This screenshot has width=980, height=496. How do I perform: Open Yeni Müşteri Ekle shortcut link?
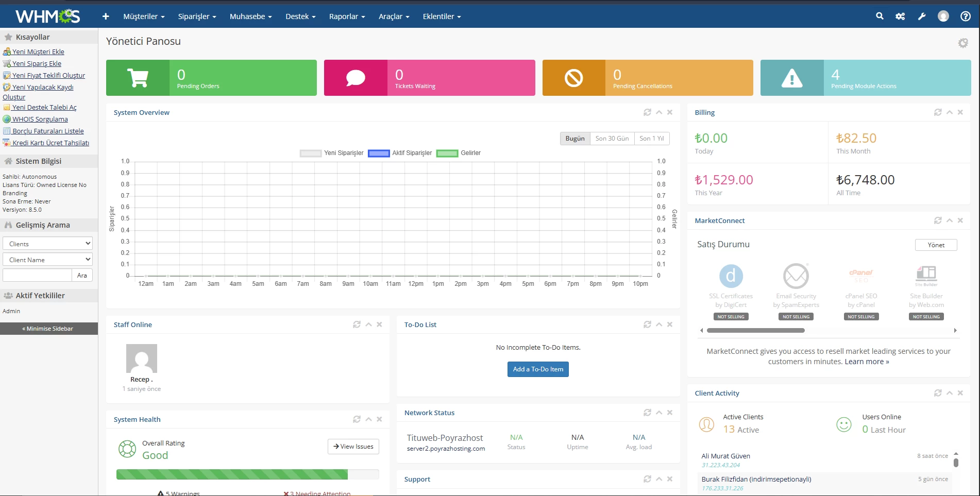coord(38,52)
